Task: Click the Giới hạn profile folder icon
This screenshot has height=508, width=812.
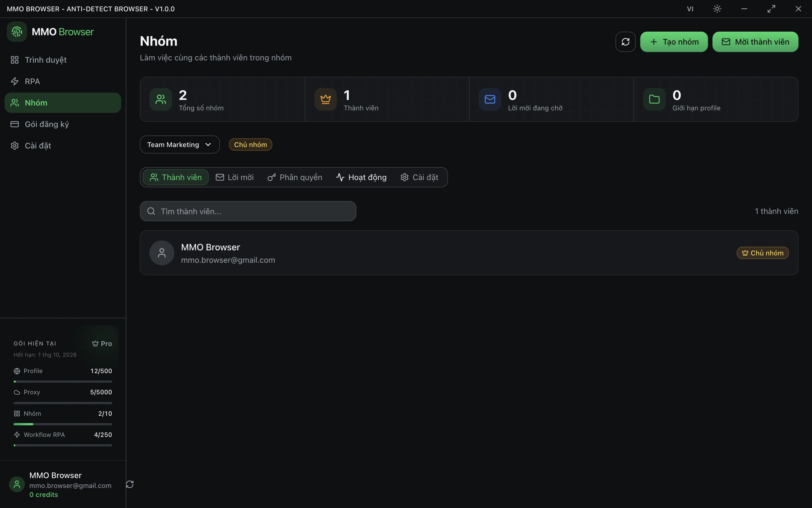Action: pyautogui.click(x=654, y=99)
